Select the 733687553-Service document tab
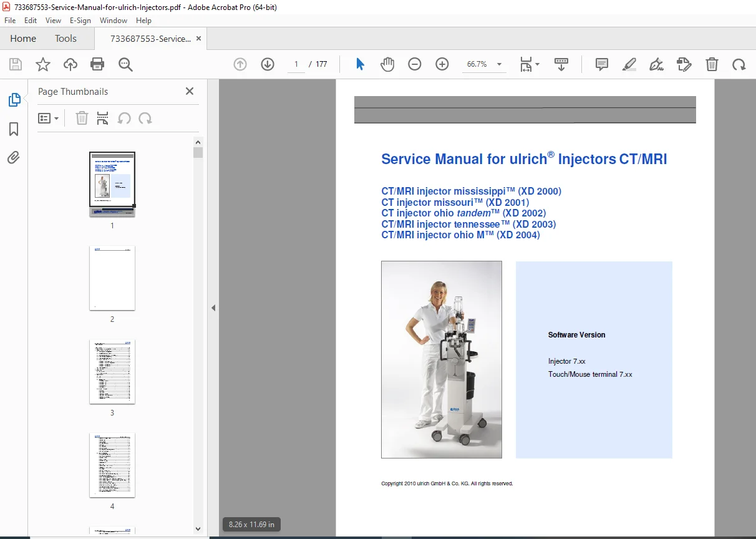Viewport: 756px width, 539px height. click(x=150, y=39)
